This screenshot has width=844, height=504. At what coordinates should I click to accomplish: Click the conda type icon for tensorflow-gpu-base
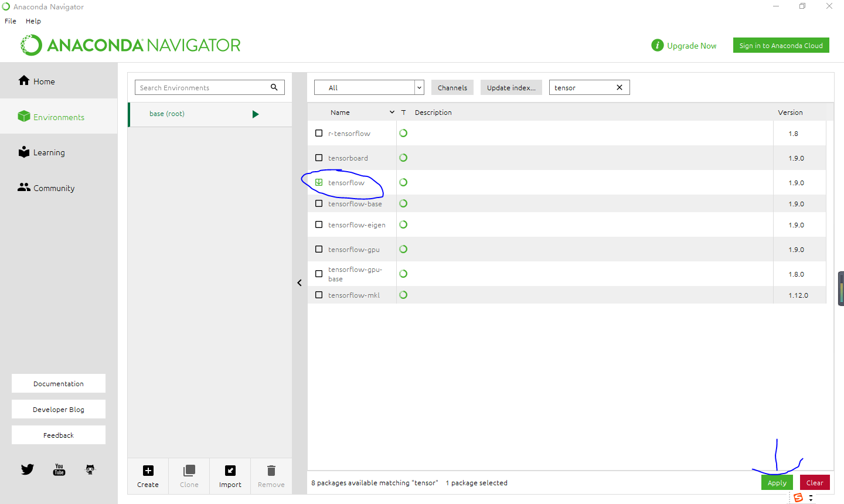[403, 274]
